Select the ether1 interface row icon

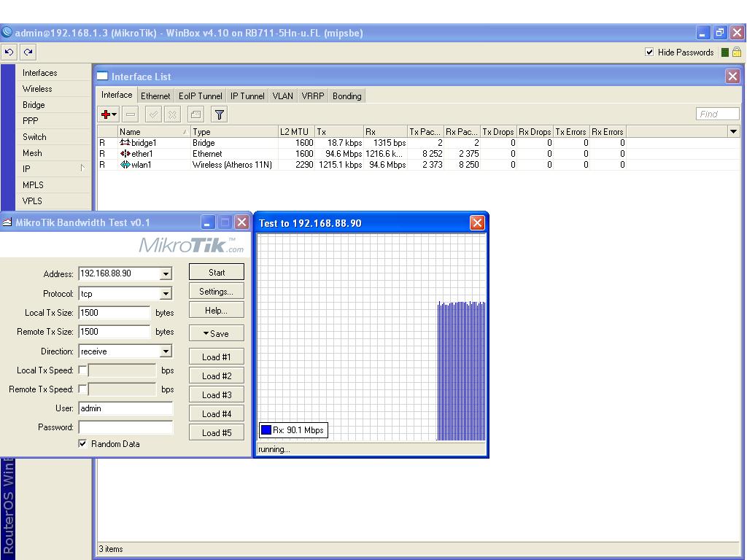point(125,154)
